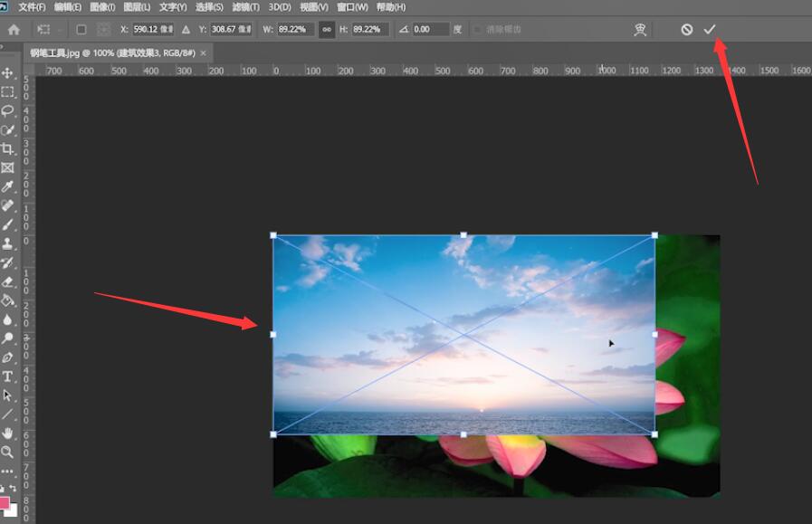This screenshot has height=524, width=812.
Task: Select the Hand tool
Action: (7, 433)
